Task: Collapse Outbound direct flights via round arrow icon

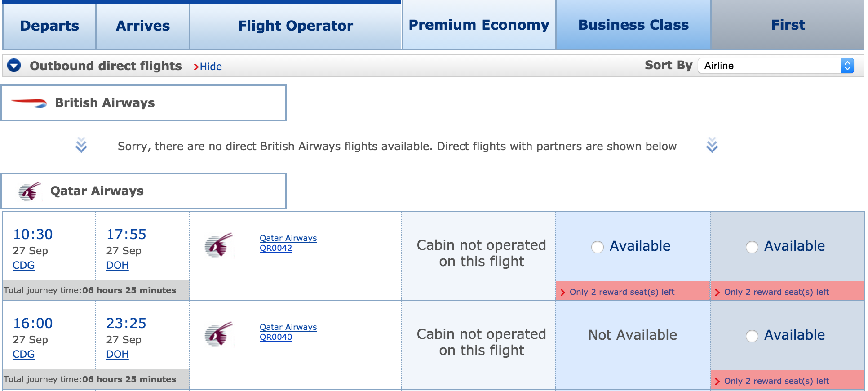Action: pos(14,66)
